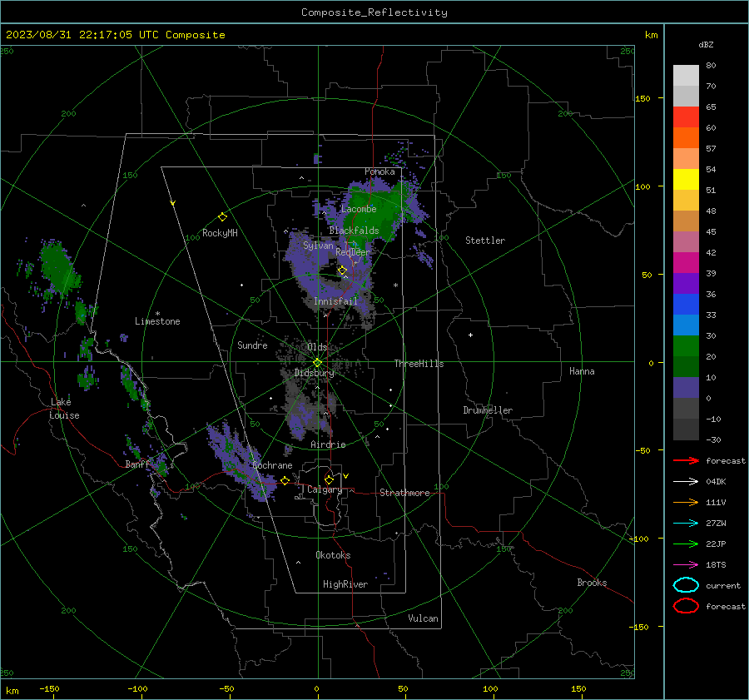Click the Lacombe city label
749x700 pixels.
pos(359,209)
